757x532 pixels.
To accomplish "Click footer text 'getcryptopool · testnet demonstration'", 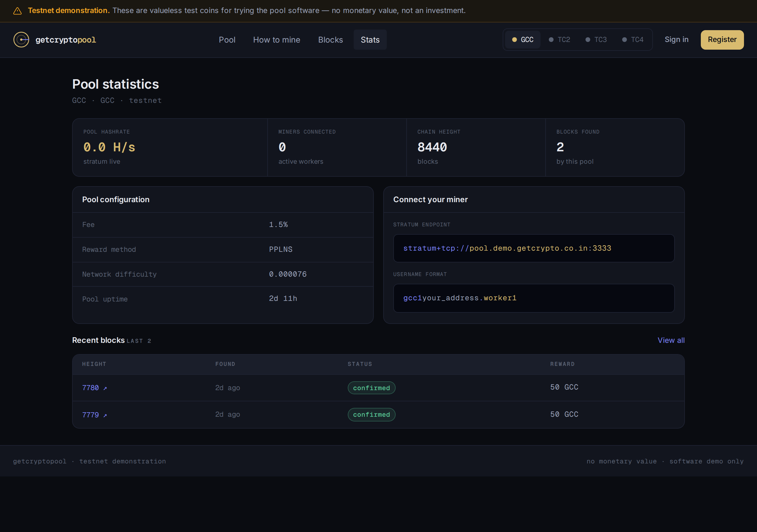I will (x=89, y=461).
